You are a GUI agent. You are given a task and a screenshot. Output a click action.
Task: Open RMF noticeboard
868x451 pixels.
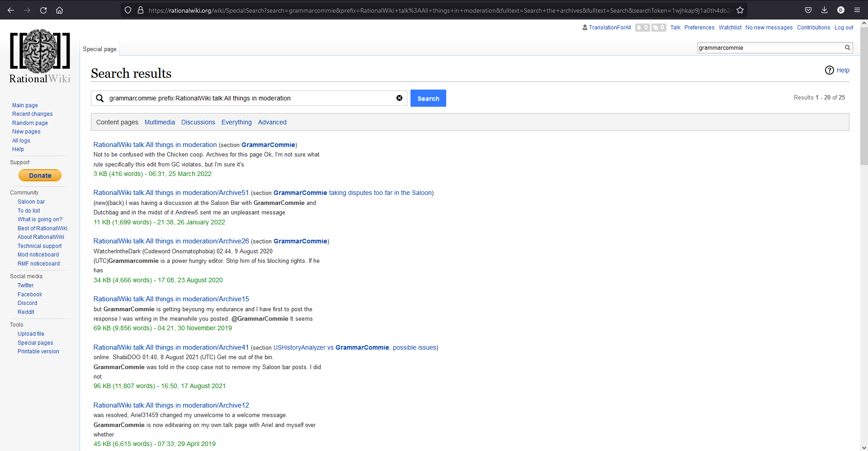click(x=38, y=264)
